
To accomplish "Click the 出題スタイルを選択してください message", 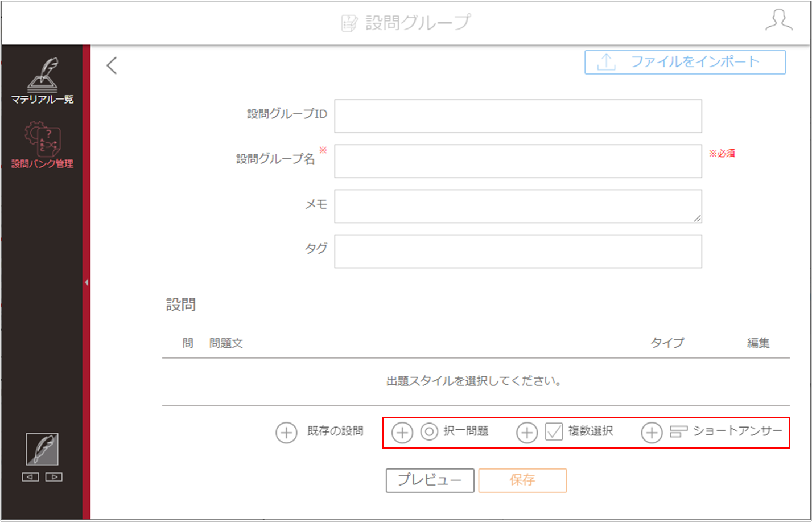I will tap(474, 381).
